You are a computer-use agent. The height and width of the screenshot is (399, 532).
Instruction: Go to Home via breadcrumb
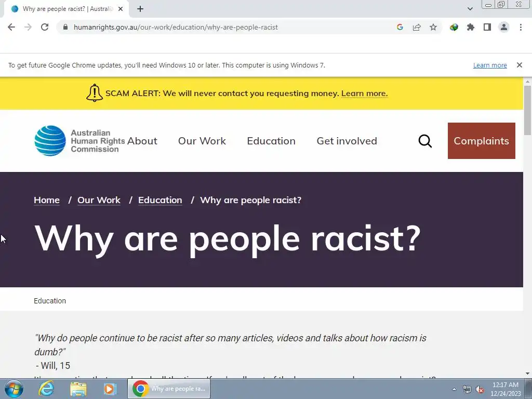coord(47,200)
